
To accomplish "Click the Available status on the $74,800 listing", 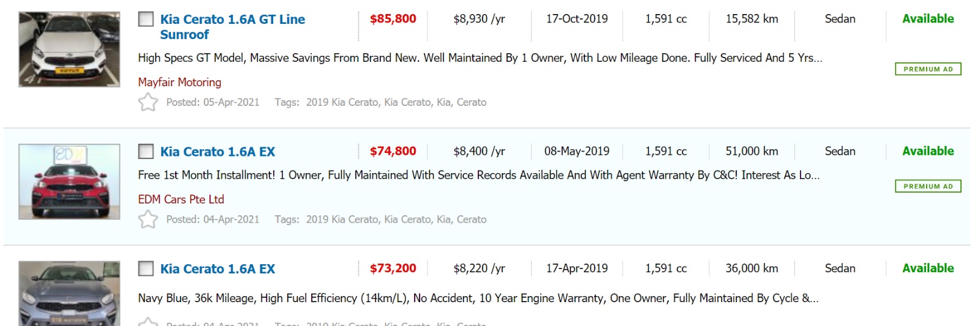I will pos(928,151).
